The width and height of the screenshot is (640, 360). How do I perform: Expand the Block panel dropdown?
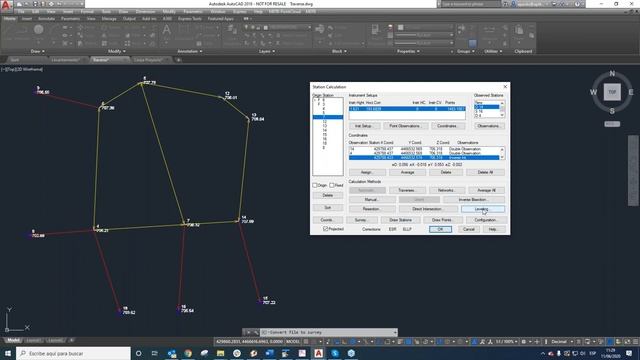(x=339, y=51)
